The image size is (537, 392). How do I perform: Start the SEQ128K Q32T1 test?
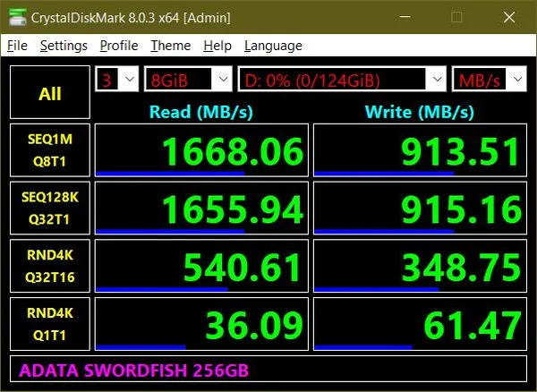[x=50, y=209]
